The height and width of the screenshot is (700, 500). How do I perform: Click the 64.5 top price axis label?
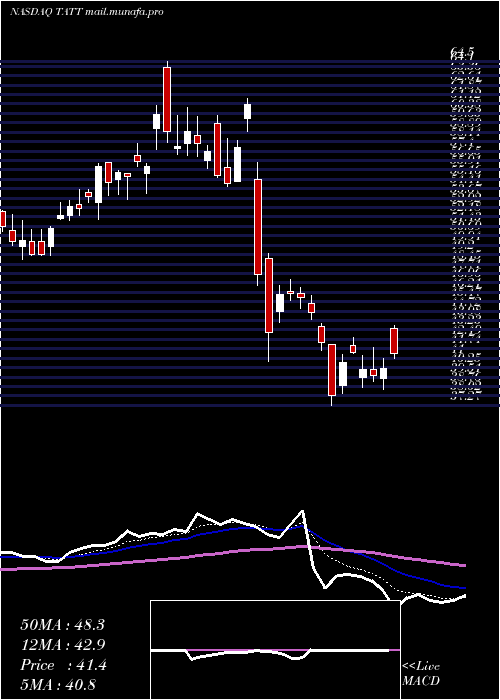[462, 54]
